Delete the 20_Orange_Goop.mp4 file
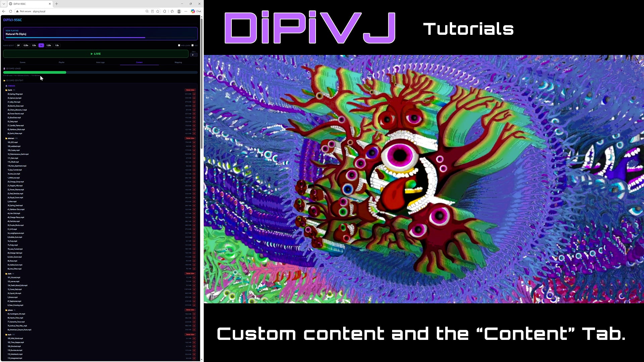The width and height of the screenshot is (644, 362). (x=194, y=182)
